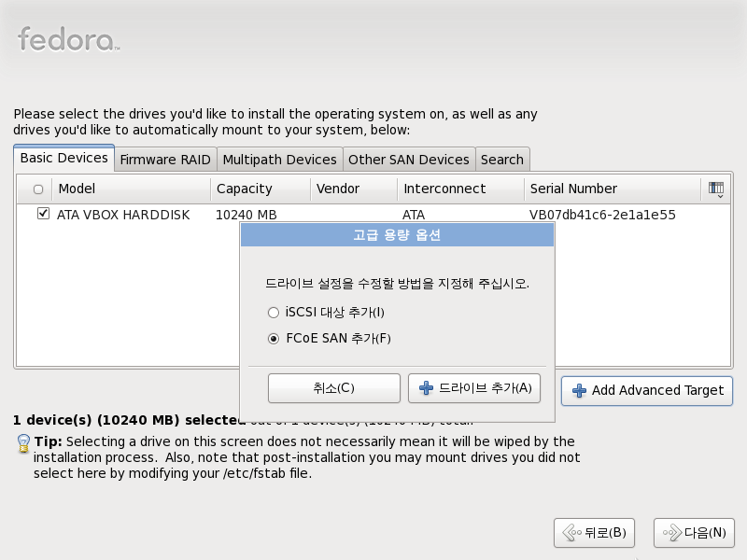Sort by the Vendor column header
Viewport: 747px width, 560px height.
click(x=354, y=189)
